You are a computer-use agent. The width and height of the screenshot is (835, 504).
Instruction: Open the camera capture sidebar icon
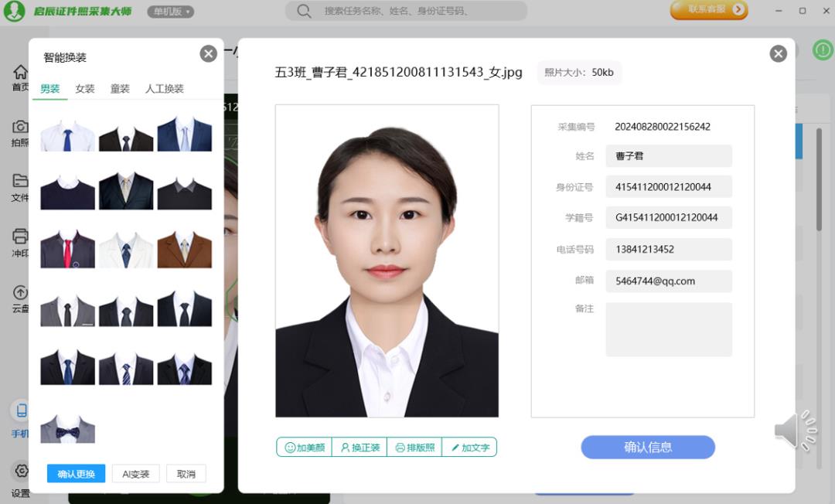click(20, 128)
